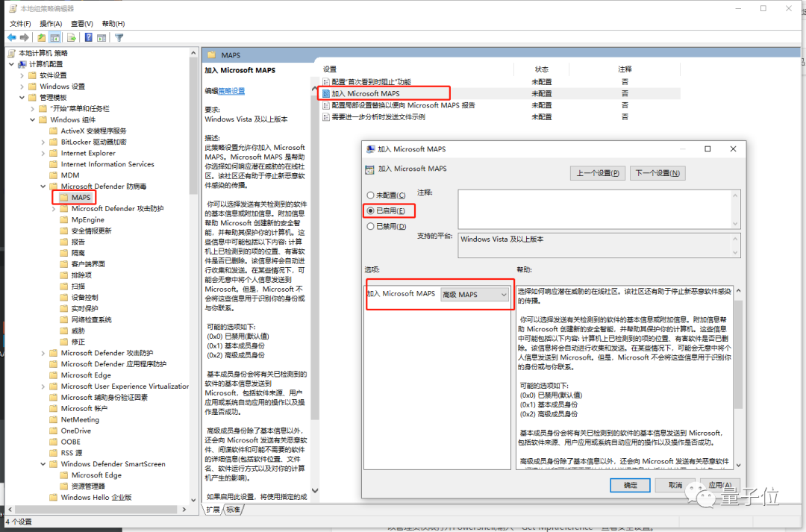Expand the BitLocker 驱动器加密 tree node
The width and height of the screenshot is (806, 532).
43,142
